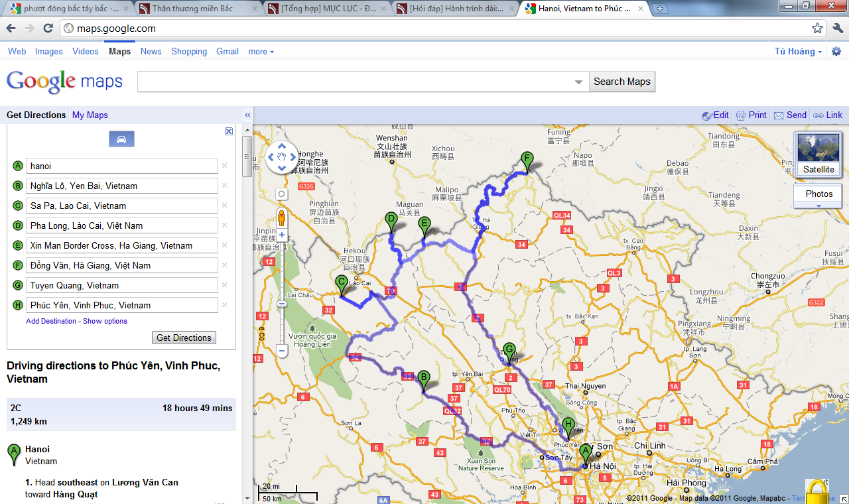Open a new browser tab

(x=660, y=9)
